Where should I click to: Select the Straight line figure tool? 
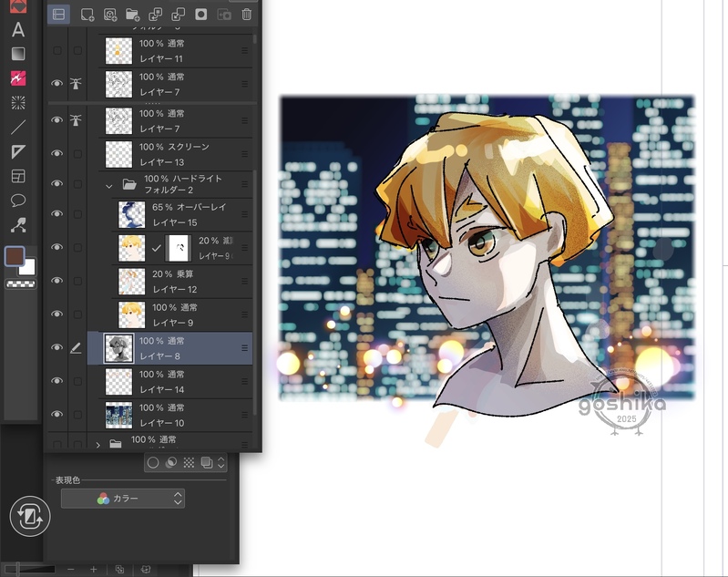[18, 127]
